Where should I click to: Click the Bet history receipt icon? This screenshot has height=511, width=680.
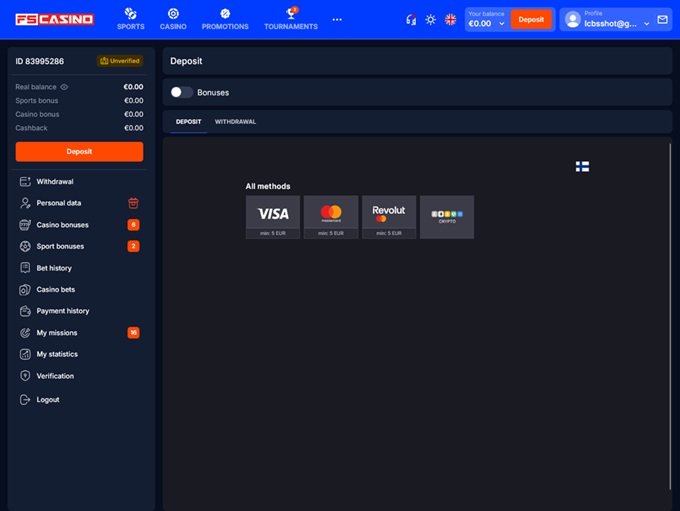click(x=25, y=268)
